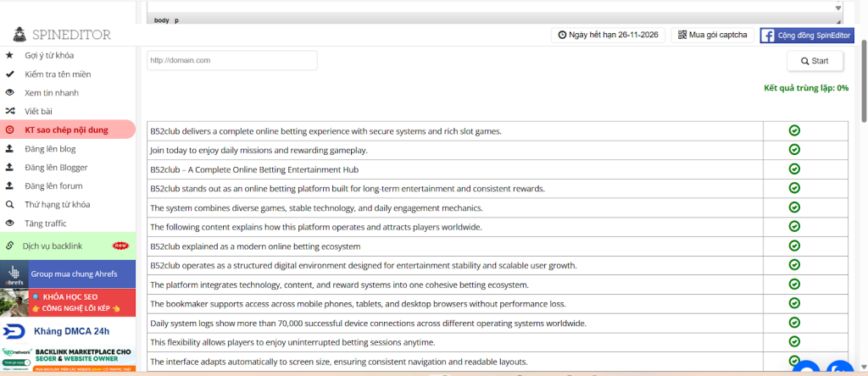
Task: Click the magnifier icon beside Thứ hạng từ khóa
Action: 9,205
